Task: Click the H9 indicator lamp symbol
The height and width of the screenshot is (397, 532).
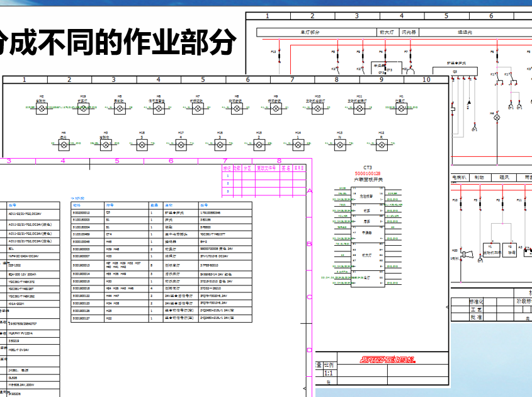Action: [x=276, y=108]
